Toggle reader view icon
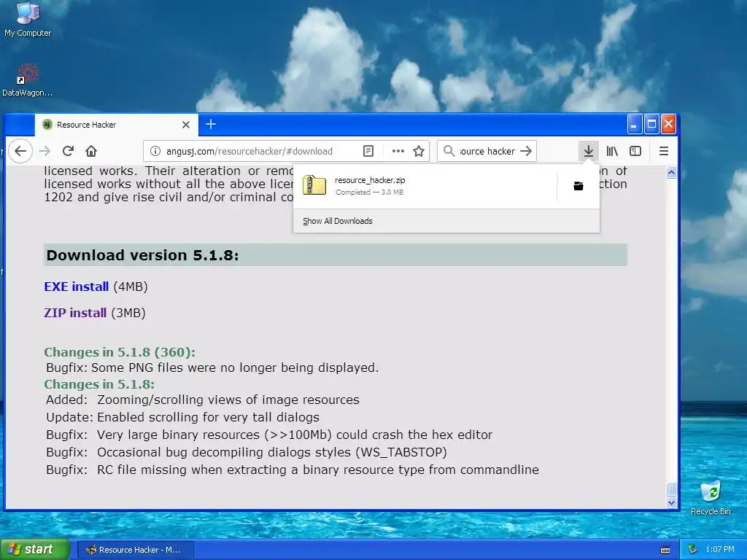 click(368, 151)
